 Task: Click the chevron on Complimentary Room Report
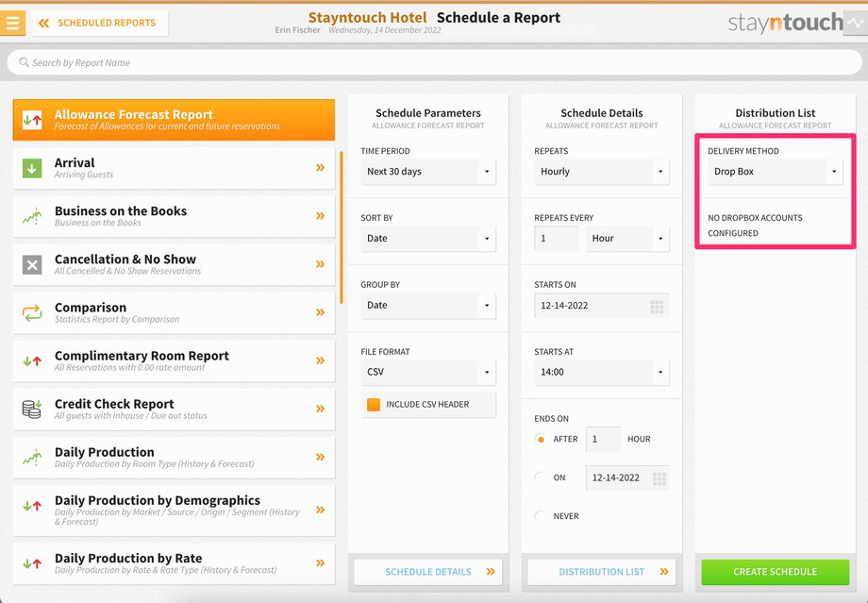(x=320, y=360)
